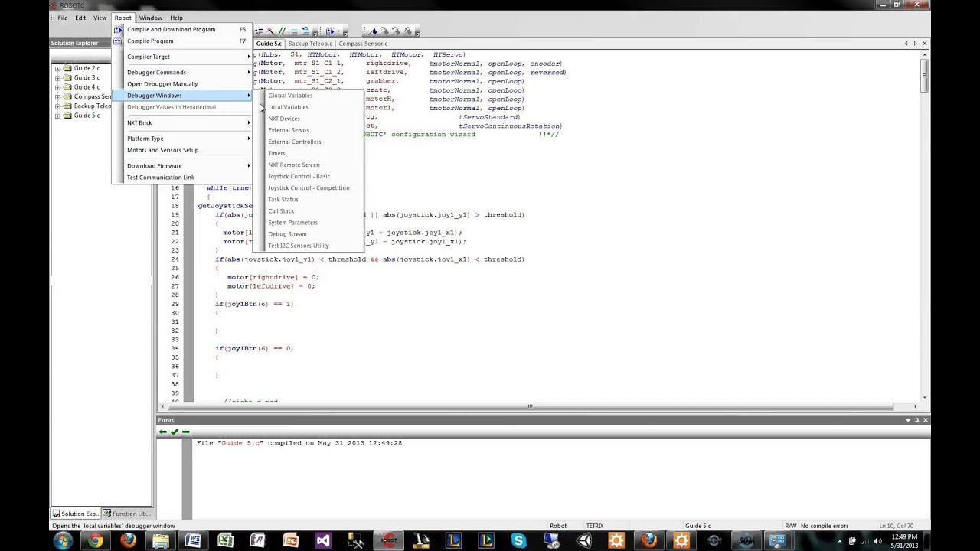Open the File menu
980x551 pixels.
62,18
